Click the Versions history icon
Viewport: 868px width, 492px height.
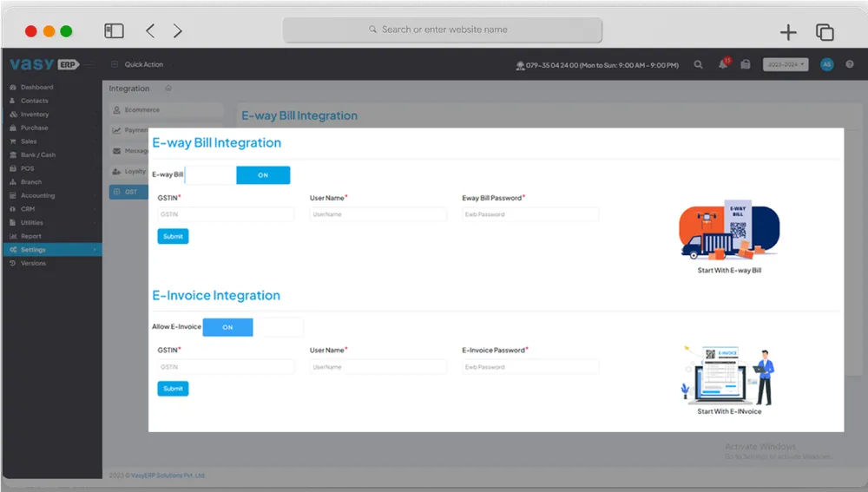tap(13, 264)
